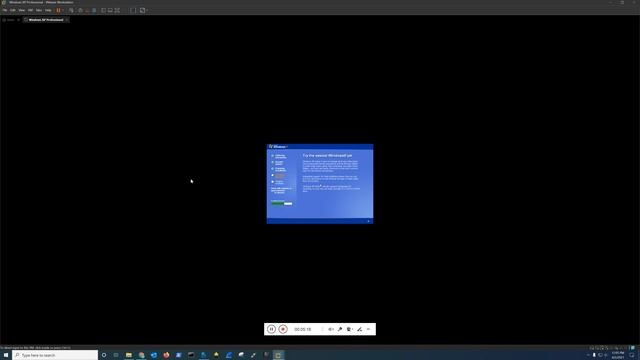
Task: Open the annotation pen tool in recorder
Action: click(359, 329)
